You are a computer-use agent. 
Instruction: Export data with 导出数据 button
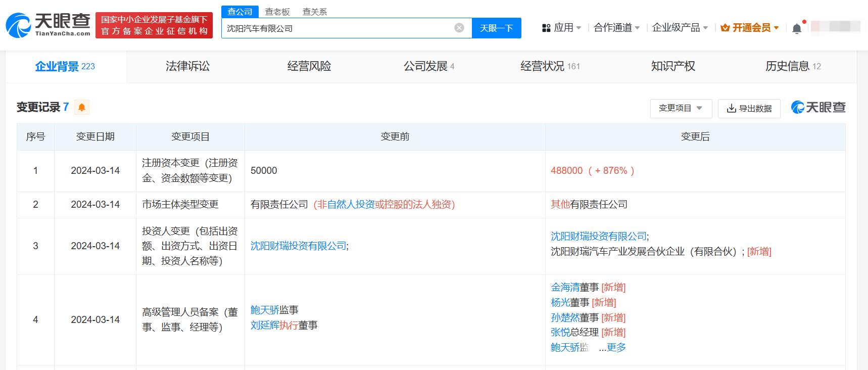point(749,108)
